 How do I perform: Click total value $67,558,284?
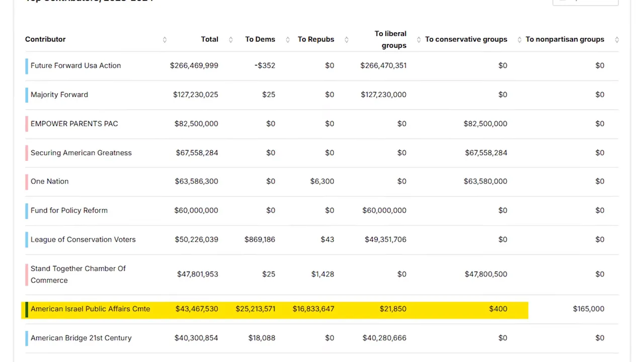197,153
